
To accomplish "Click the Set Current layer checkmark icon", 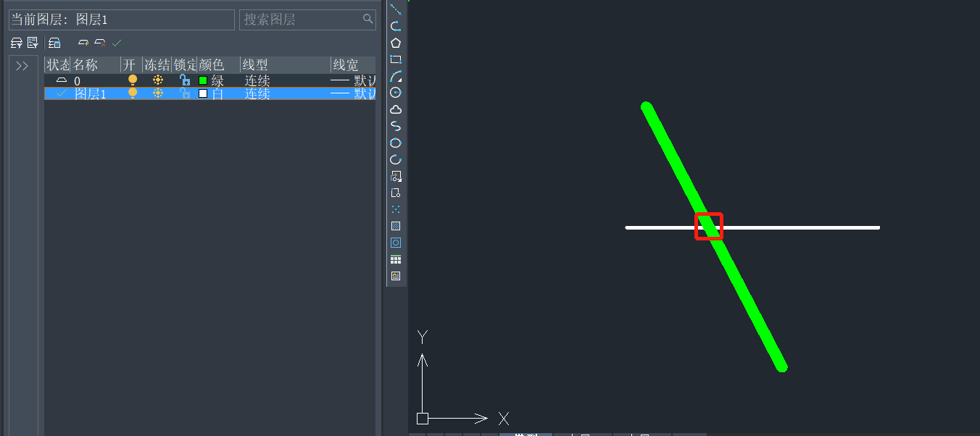I will coord(117,43).
